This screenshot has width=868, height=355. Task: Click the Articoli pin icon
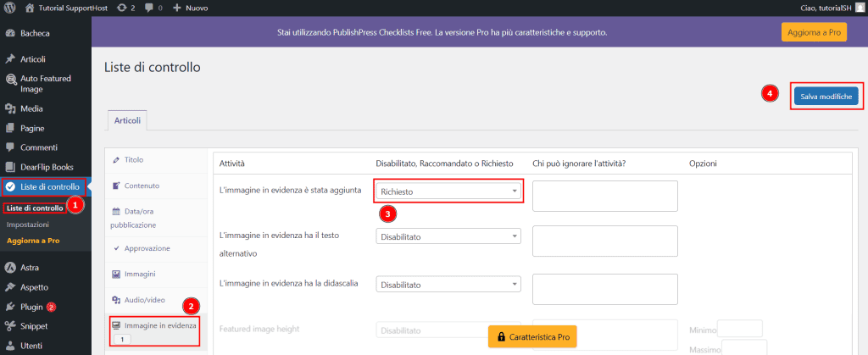coord(10,59)
